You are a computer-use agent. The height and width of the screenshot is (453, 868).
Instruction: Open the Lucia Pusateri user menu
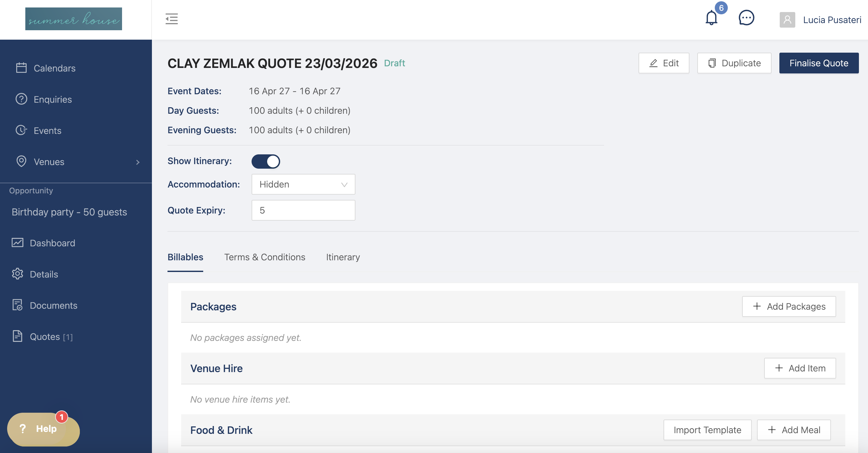pyautogui.click(x=832, y=20)
